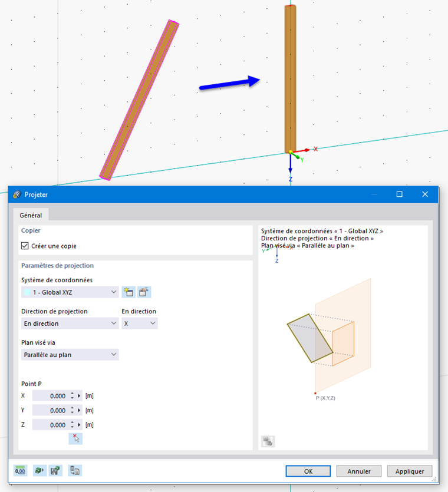The image size is (448, 492).
Task: Click the Appliquer button
Action: (410, 471)
